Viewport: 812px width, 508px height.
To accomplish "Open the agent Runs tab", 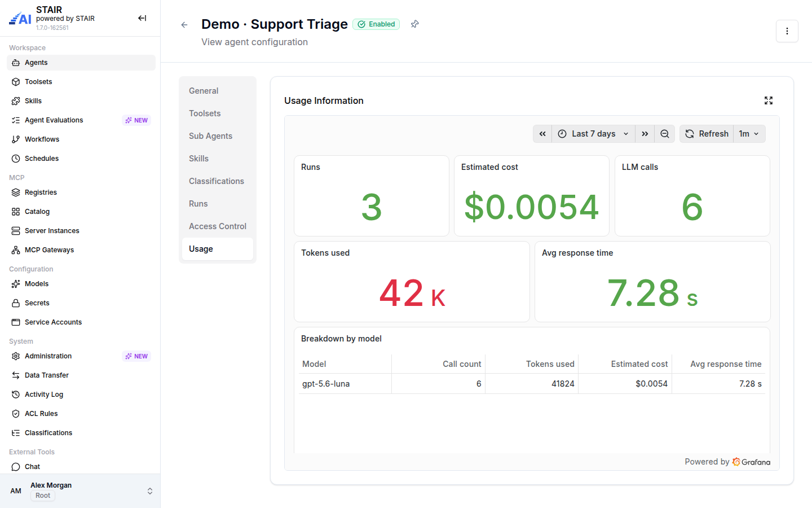I will [218, 204].
